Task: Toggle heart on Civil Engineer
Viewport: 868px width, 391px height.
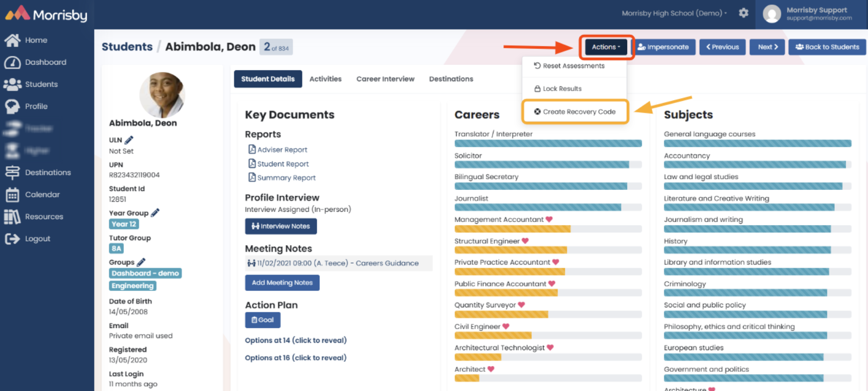Action: coord(506,326)
